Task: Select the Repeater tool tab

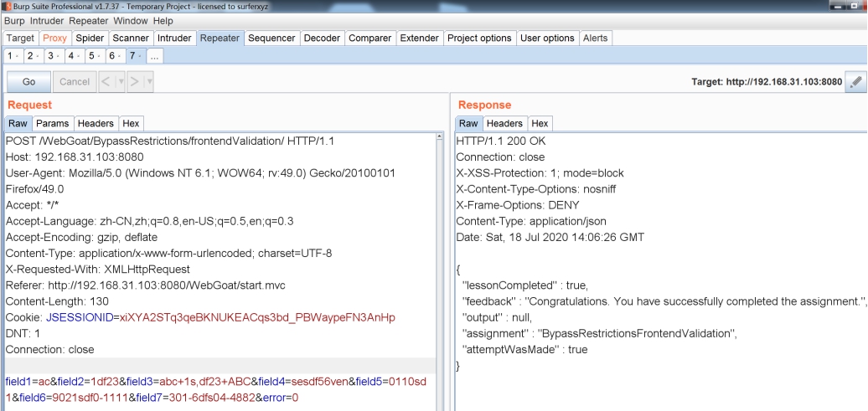Action: pos(220,39)
